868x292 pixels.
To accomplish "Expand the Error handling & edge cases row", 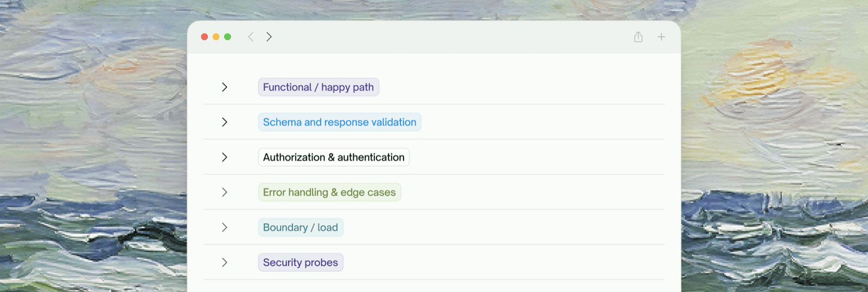I will pos(225,192).
